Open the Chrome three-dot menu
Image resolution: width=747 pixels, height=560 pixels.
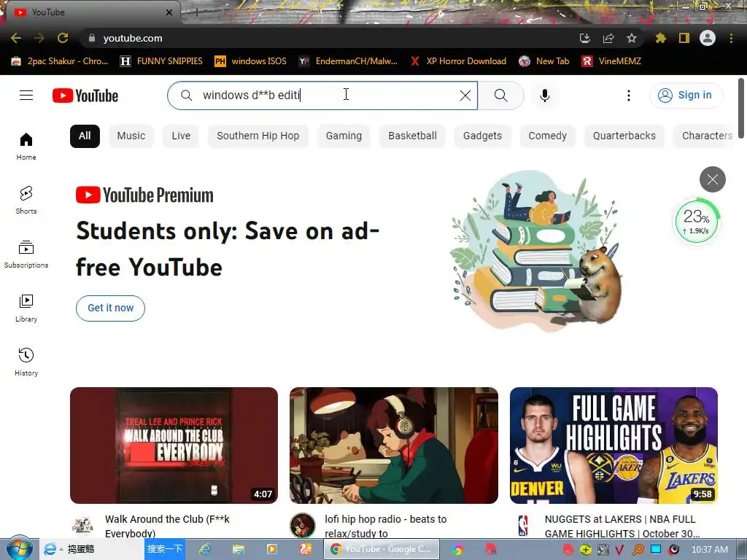(731, 38)
